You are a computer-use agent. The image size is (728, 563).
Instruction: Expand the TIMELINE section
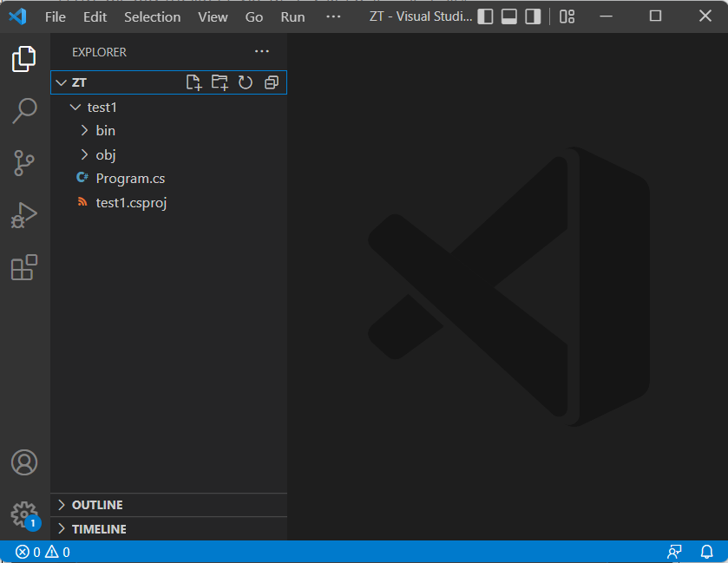(168, 529)
